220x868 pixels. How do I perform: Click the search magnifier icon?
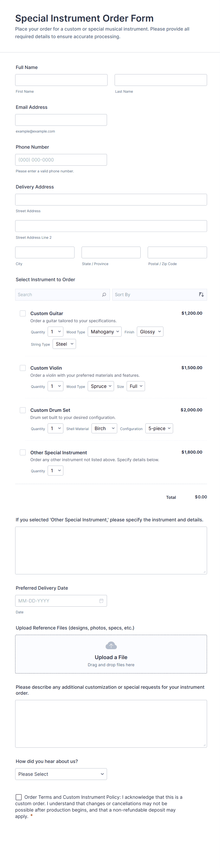(x=104, y=294)
